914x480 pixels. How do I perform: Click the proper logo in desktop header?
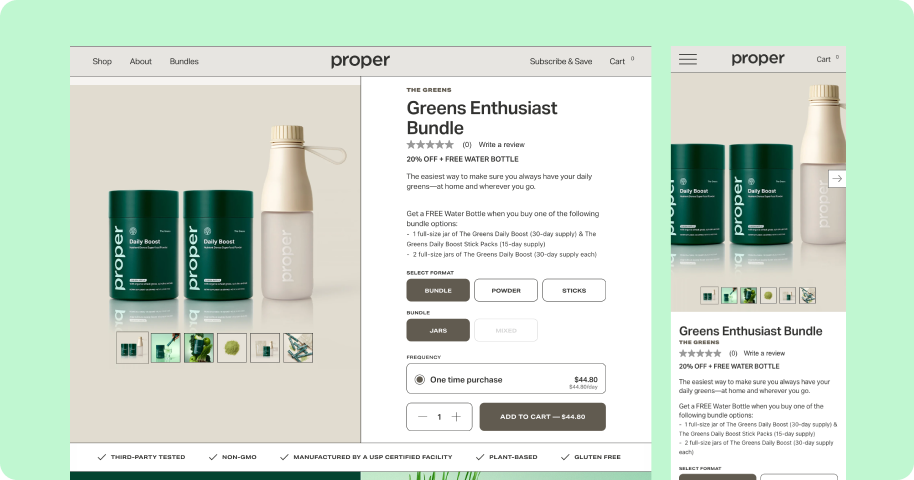(x=360, y=61)
